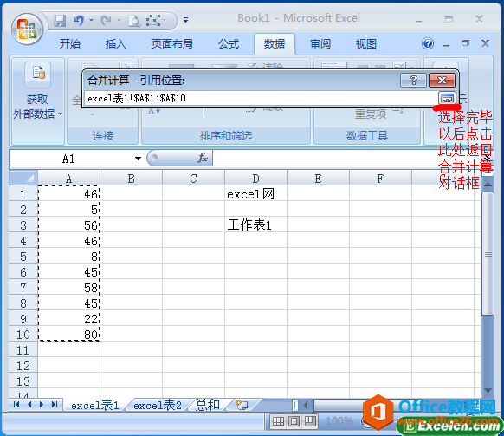Switch to the 总和 sheet tab
504x436 pixels.
pyautogui.click(x=208, y=405)
